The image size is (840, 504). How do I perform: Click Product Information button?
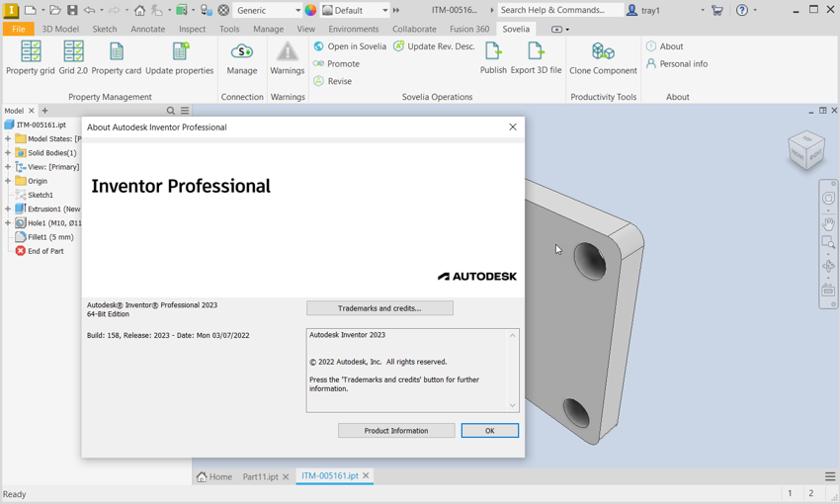click(396, 431)
